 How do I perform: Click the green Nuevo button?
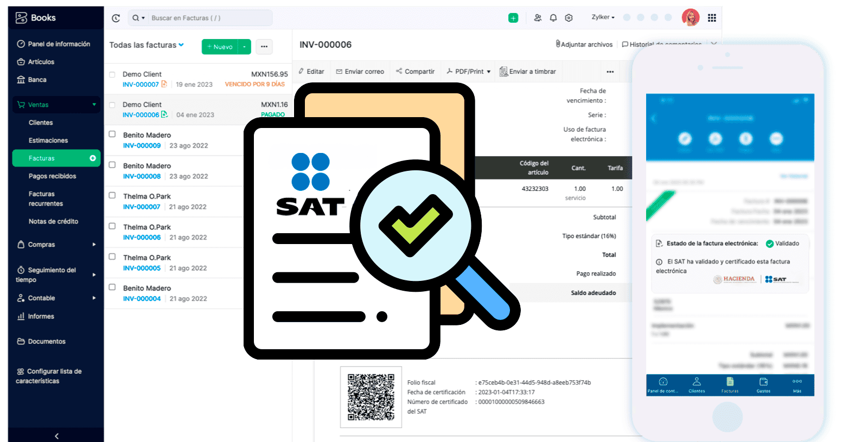tap(220, 47)
